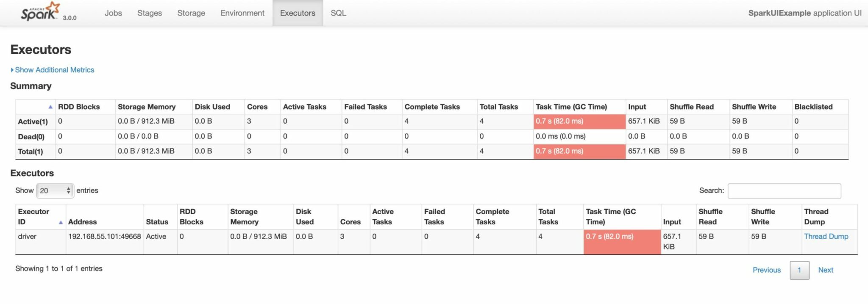Click the Apache Spark logo
Image resolution: width=868 pixels, height=304 pixels.
(x=40, y=11)
